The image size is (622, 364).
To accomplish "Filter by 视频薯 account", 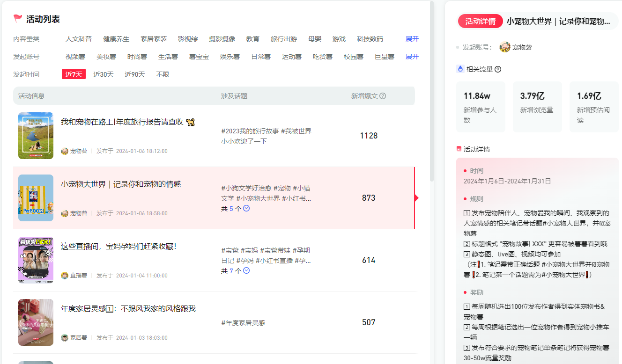I will pyautogui.click(x=75, y=57).
